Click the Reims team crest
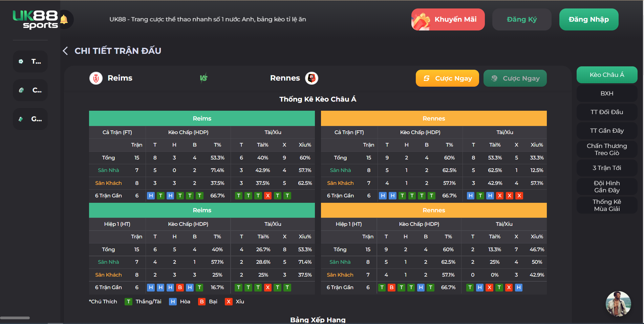 tap(96, 78)
